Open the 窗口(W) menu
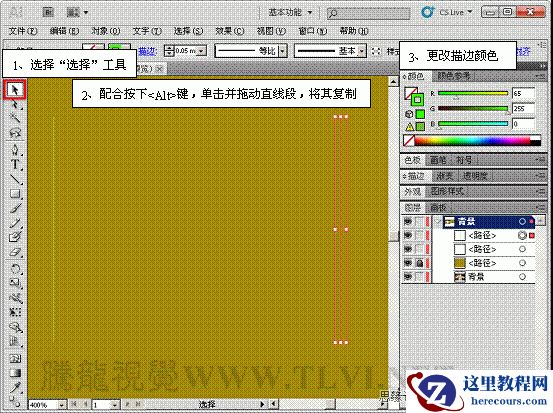 (312, 31)
